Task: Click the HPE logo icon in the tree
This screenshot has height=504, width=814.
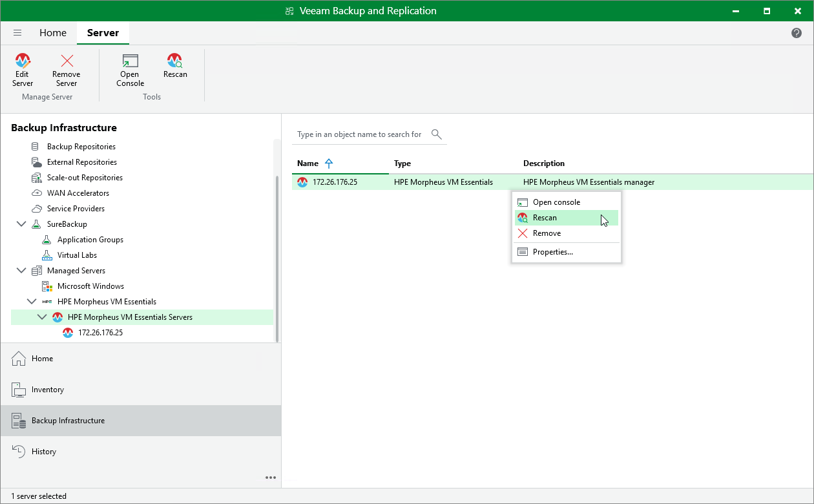Action: [x=47, y=302]
